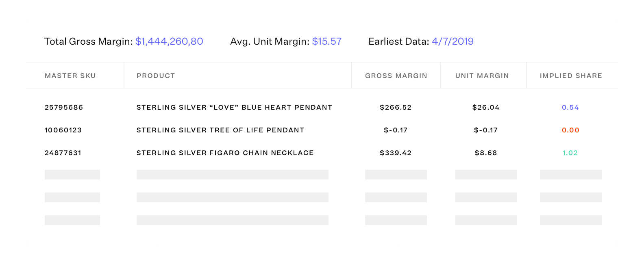The width and height of the screenshot is (644, 277).
Task: Click the gross margin cell $339.42
Action: click(x=396, y=153)
